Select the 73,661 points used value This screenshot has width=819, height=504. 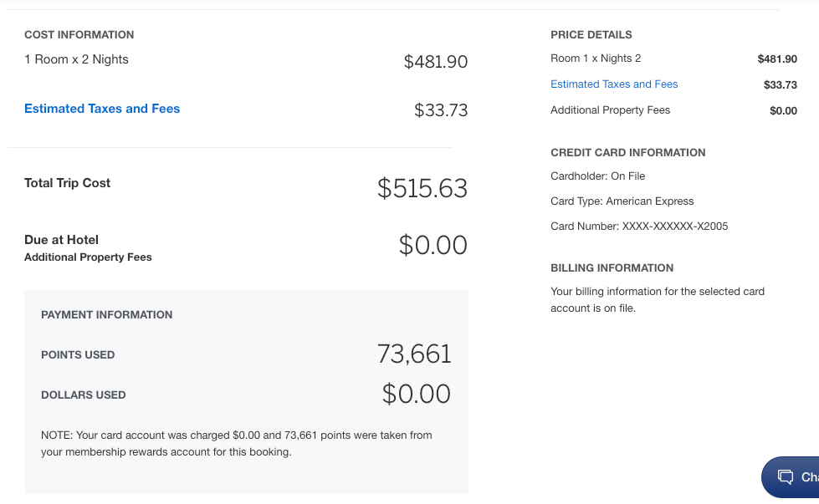pos(414,354)
